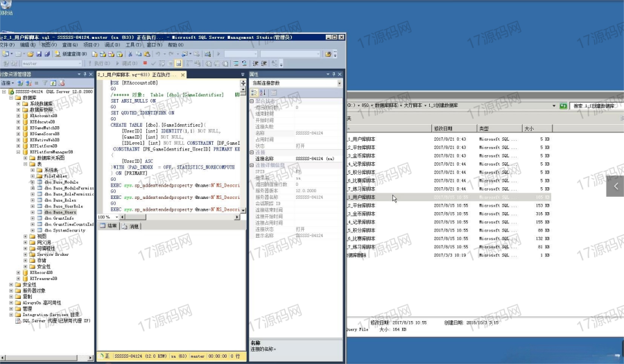Screen dimensions: 624x364
Task: Toggle auto-hide pin on Properties panel
Action: 334,74
